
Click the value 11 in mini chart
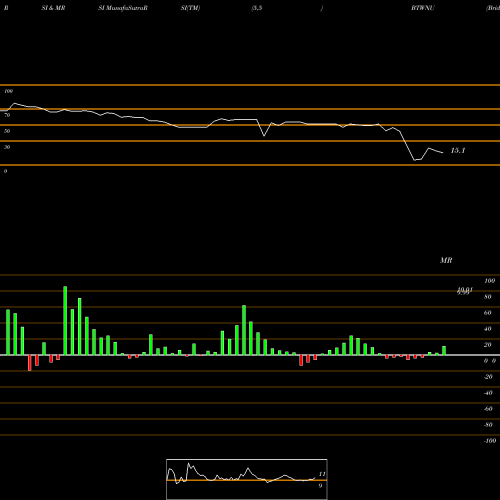click(322, 474)
